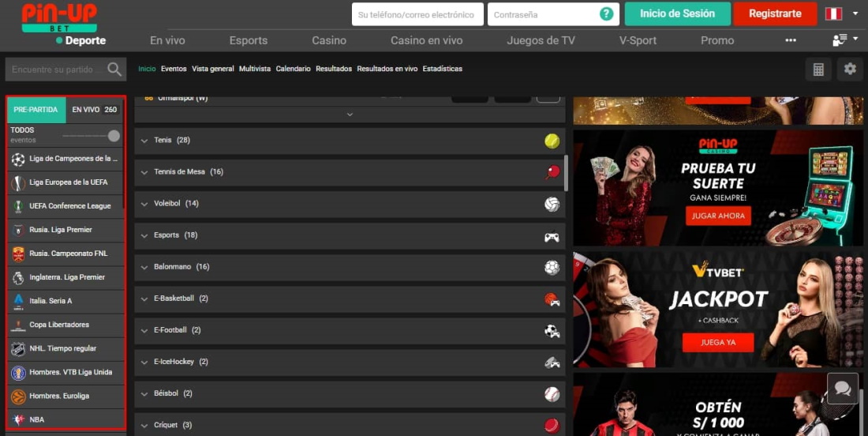This screenshot has width=868, height=436.
Task: Switch to EN VIVO 260 tab
Action: pyautogui.click(x=95, y=110)
